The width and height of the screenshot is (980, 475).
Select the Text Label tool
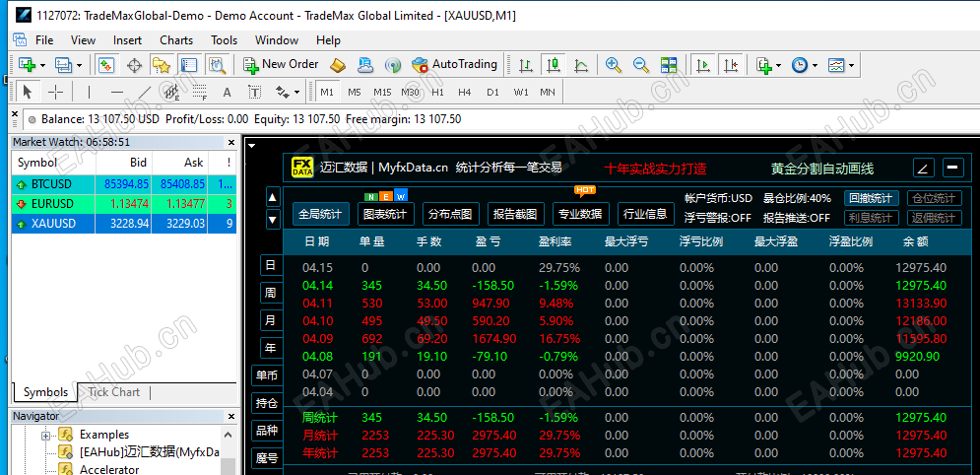coord(254,93)
